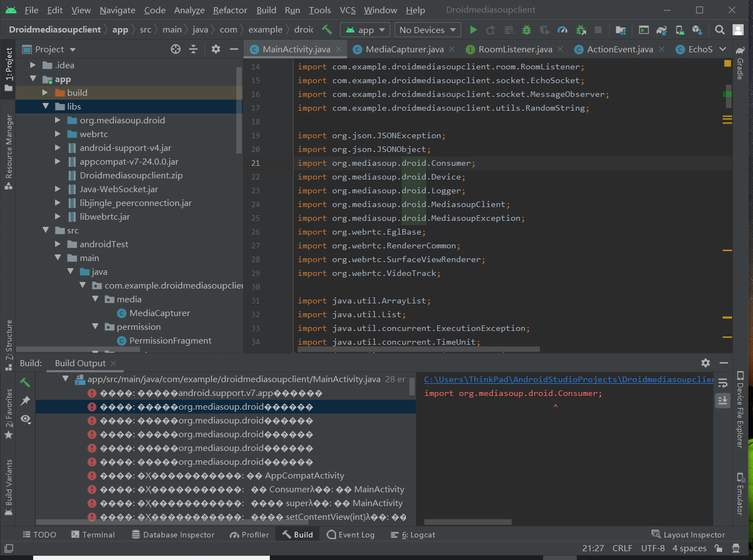Open the Event Log tool window
The height and width of the screenshot is (560, 753).
pos(351,535)
